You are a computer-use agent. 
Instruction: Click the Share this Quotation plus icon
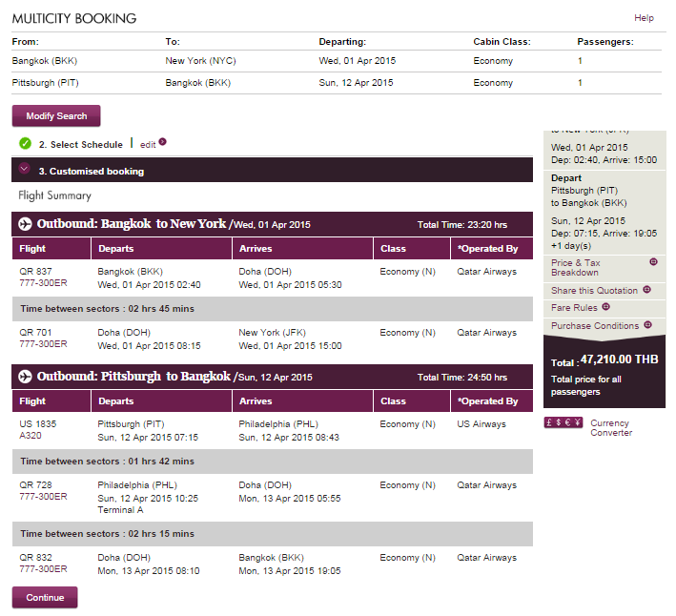tap(646, 289)
